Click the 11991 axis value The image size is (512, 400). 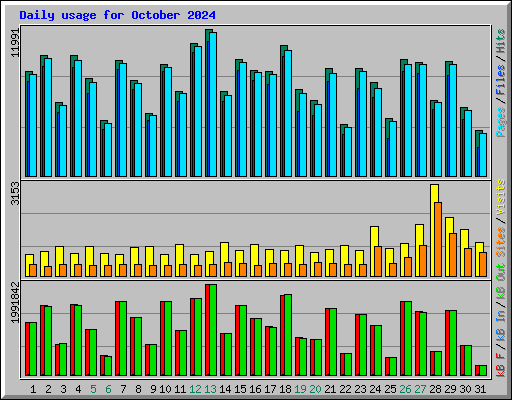(x=16, y=42)
